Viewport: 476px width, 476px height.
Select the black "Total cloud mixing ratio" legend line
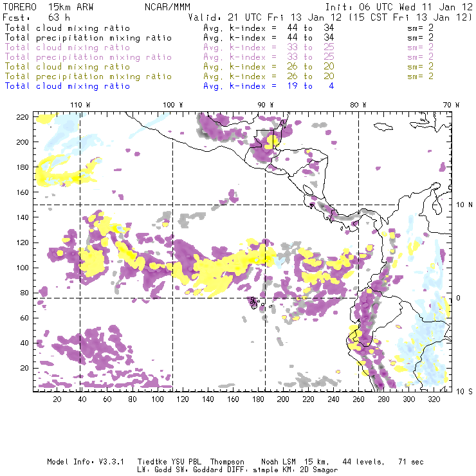coord(68,28)
